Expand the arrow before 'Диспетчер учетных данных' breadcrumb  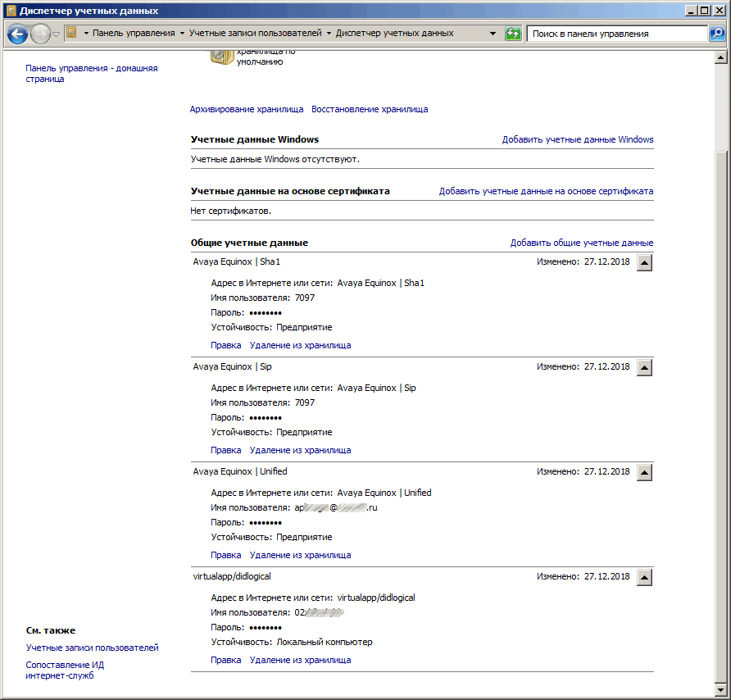(x=329, y=33)
